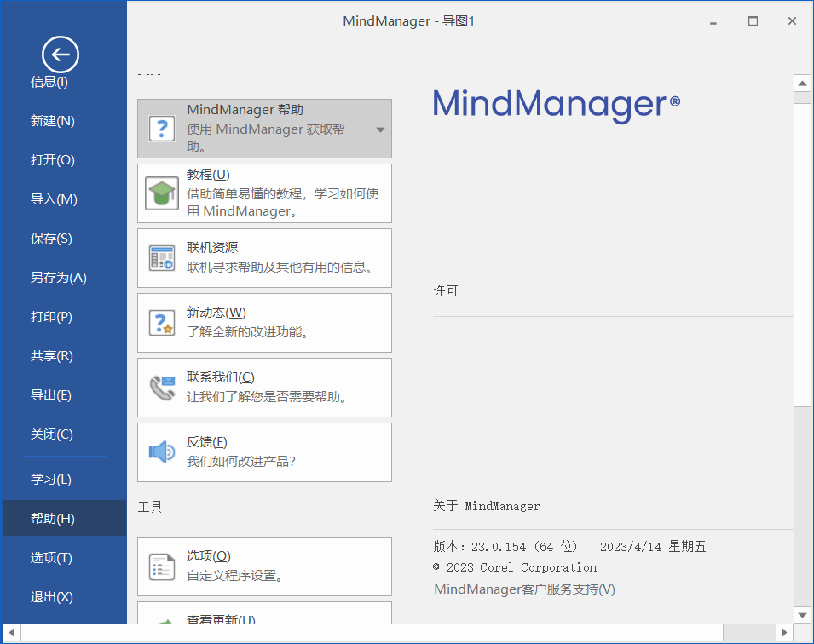814x644 pixels.
Task: Open 选项(T) from the sidebar
Action: point(51,558)
